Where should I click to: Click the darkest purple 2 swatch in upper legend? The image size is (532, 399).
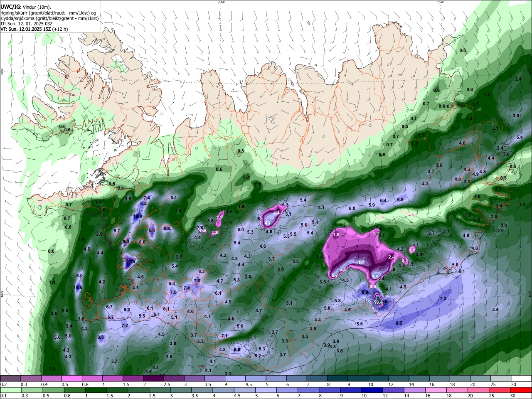click(153, 379)
